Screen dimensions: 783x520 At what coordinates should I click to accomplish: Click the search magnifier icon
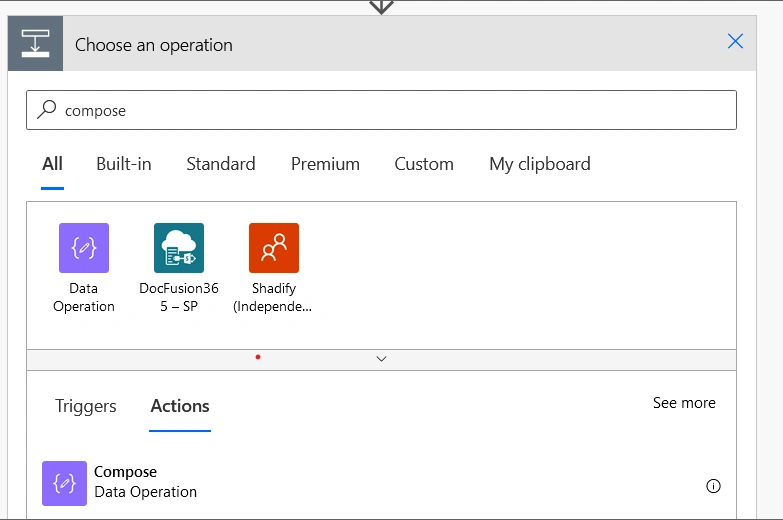point(47,109)
